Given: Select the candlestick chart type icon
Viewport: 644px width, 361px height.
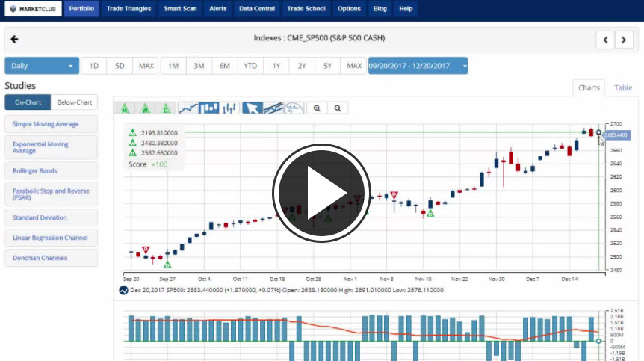Looking at the screenshot, I should pyautogui.click(x=210, y=108).
